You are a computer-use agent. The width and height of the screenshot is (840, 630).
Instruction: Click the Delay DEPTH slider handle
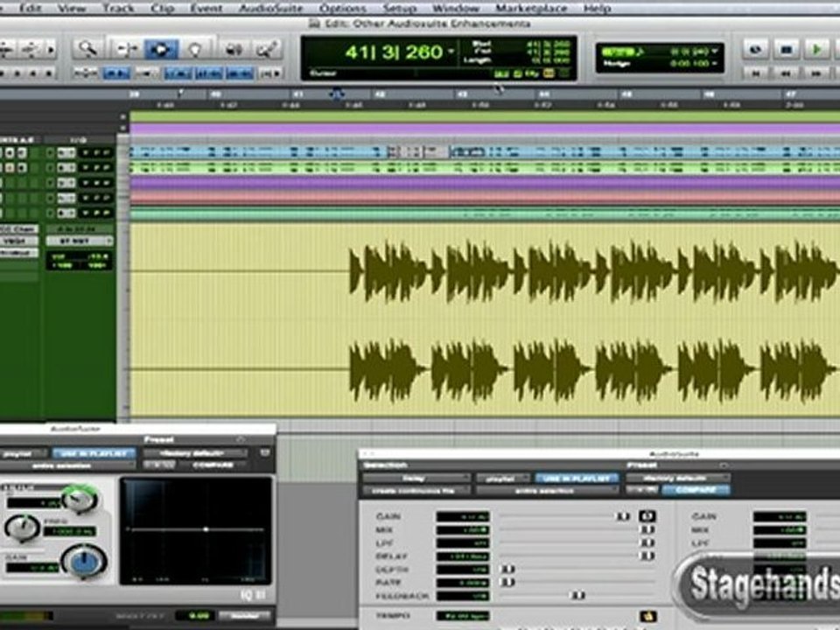point(507,569)
